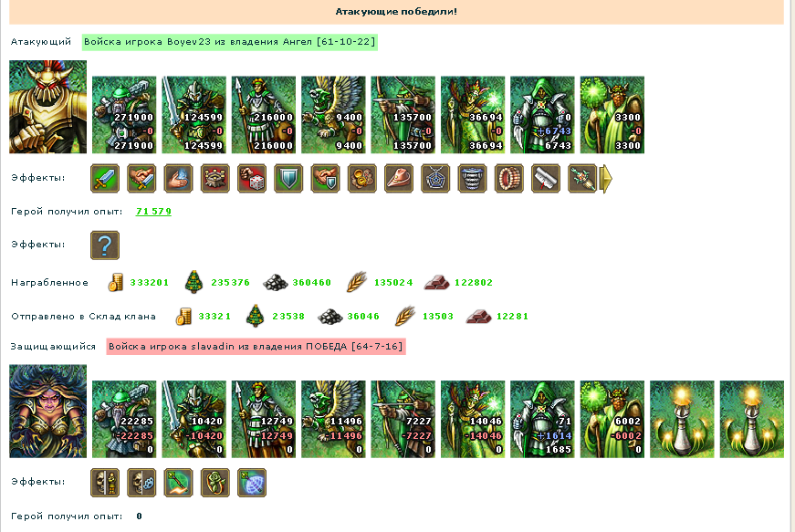Click the beaded bracelet effect icon
Viewport: 795px width, 532px height.
coord(509,178)
